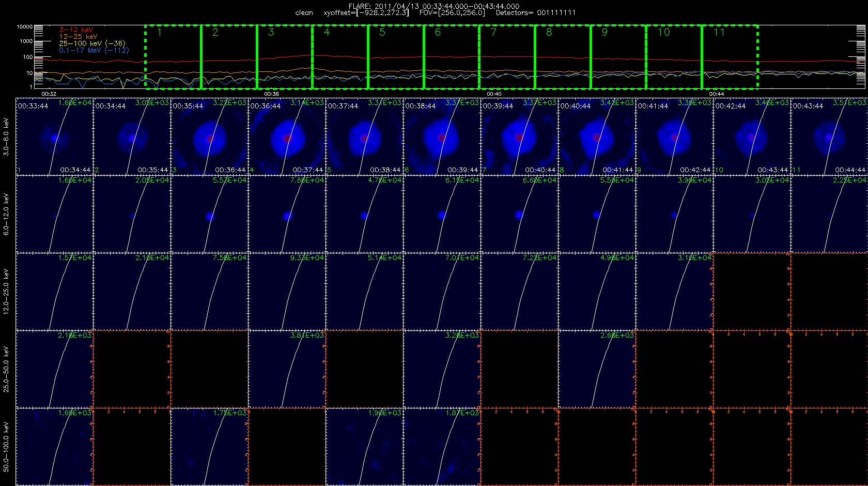Screen dimensions: 868x486
Task: Select interval 8 box in the light curve
Action: 563,57
